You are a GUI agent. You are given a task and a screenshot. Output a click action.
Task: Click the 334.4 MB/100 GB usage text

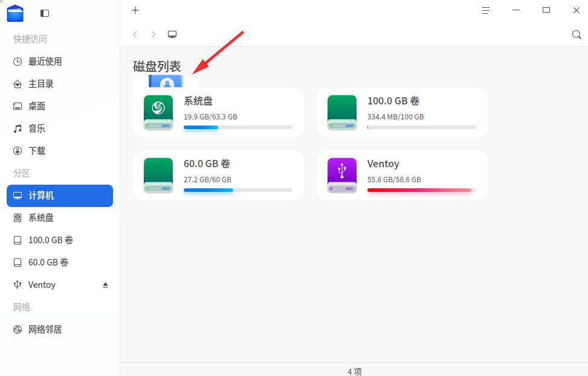[396, 117]
